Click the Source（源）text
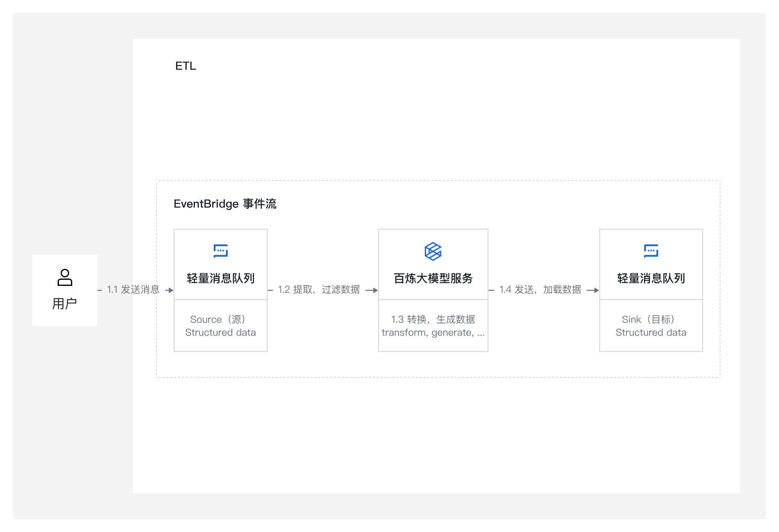 point(217,320)
